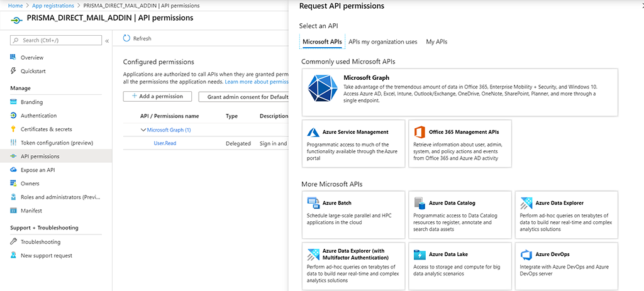Open the My APIs tab

[436, 42]
